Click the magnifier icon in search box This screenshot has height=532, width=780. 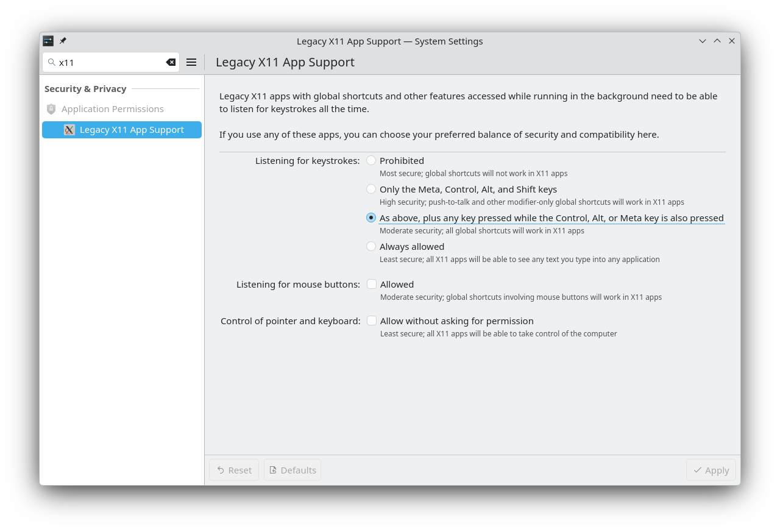click(52, 62)
